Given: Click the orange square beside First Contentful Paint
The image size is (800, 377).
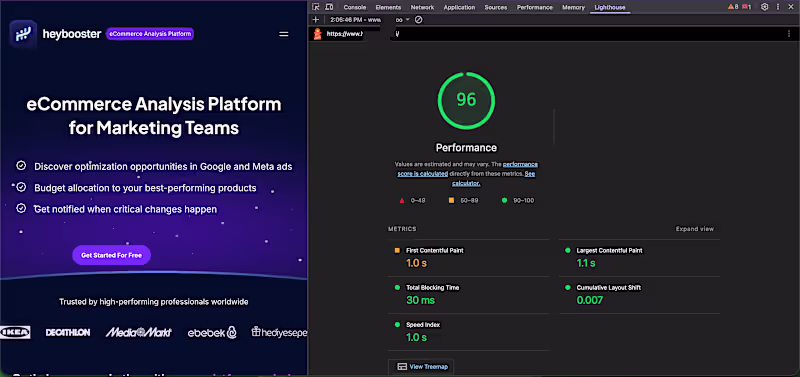Looking at the screenshot, I should [397, 250].
